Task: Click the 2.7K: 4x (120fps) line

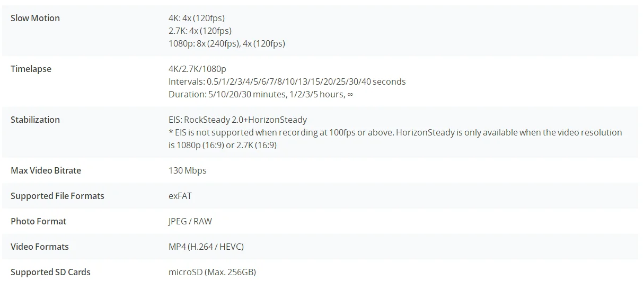Action: [200, 31]
